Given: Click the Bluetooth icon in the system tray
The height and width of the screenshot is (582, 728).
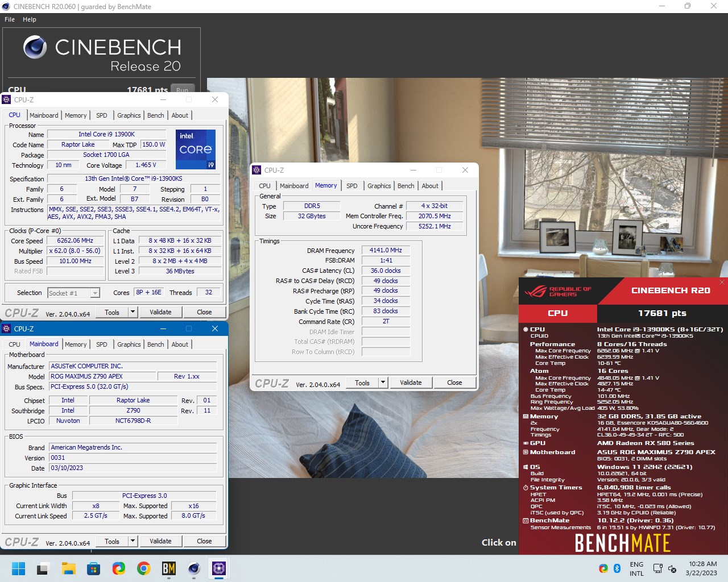Looking at the screenshot, I should (x=617, y=568).
